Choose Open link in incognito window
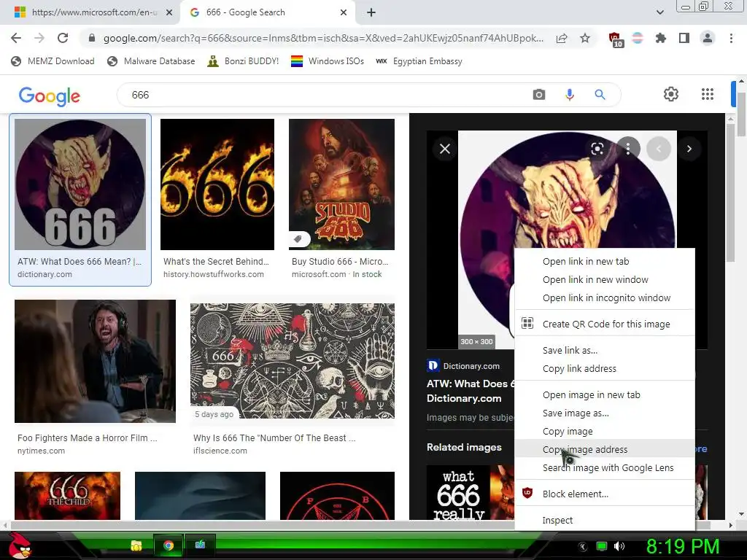Screen dimensions: 747x560 click(605, 297)
